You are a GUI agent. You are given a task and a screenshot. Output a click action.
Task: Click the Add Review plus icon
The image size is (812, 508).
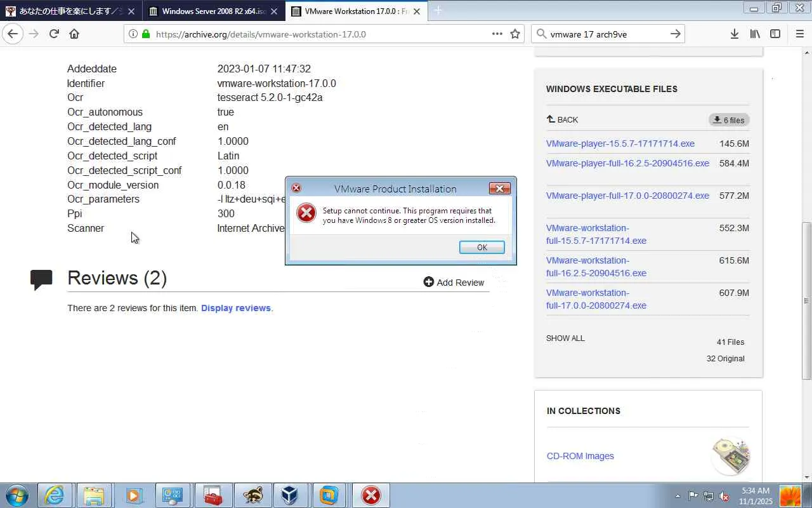point(429,282)
